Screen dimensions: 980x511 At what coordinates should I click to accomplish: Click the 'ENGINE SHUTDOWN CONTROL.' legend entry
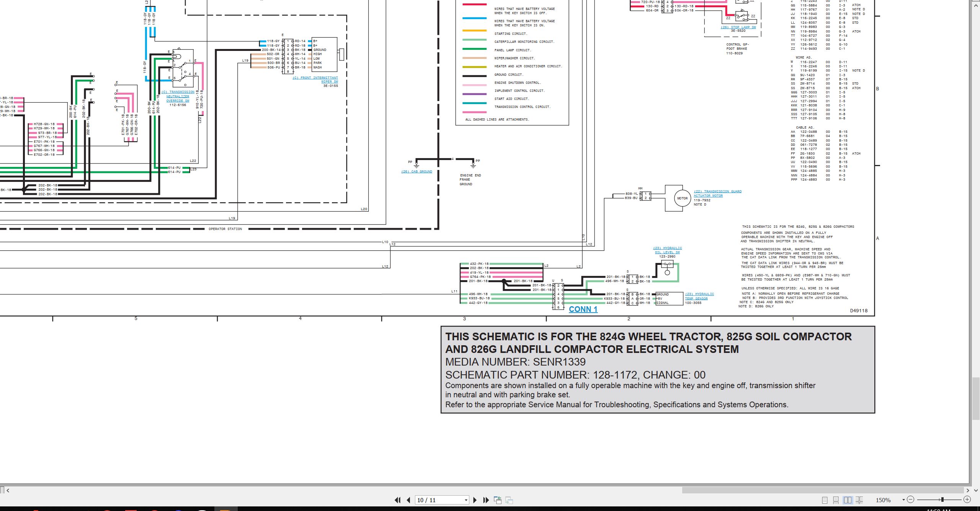click(x=518, y=83)
